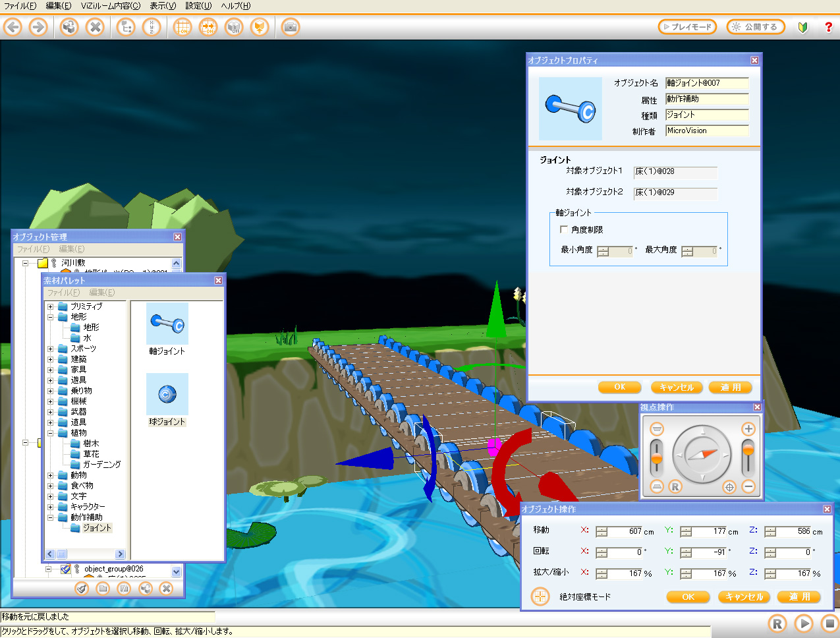The width and height of the screenshot is (840, 638).
Task: Click the forward arrow toolbar icon
Action: (38, 27)
